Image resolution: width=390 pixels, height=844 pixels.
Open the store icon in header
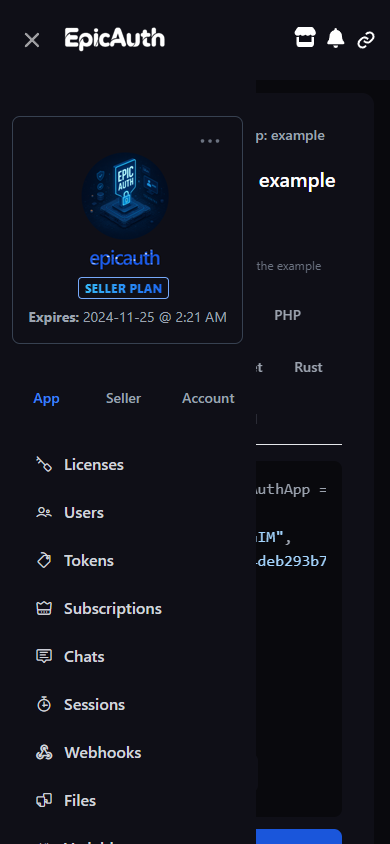[x=304, y=38]
